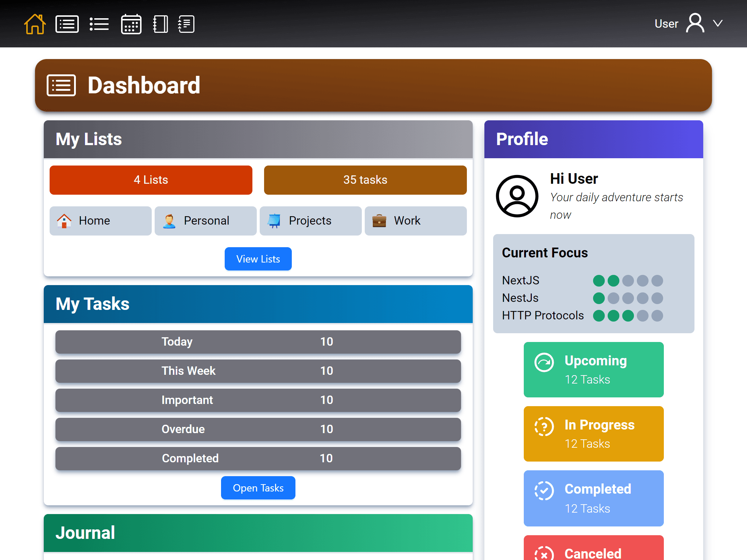747x560 pixels.
Task: Click the large profile avatar icon
Action: (517, 196)
